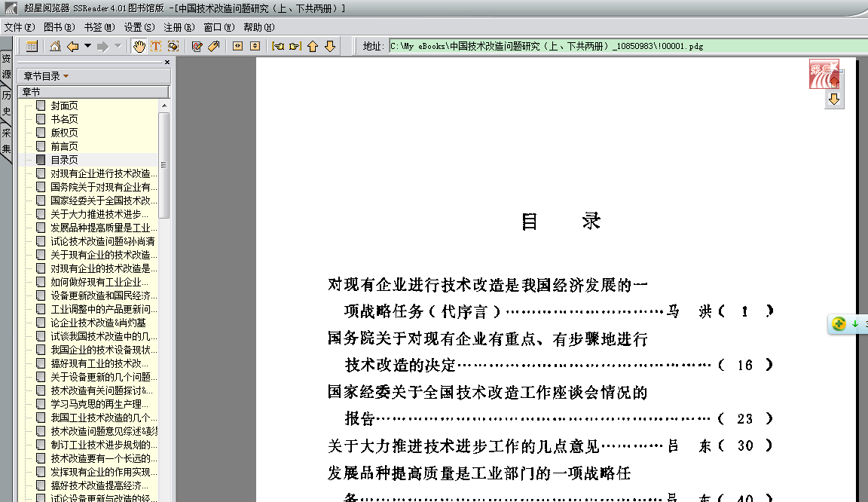
Task: Select 前言页 in chapter tree
Action: pos(64,146)
